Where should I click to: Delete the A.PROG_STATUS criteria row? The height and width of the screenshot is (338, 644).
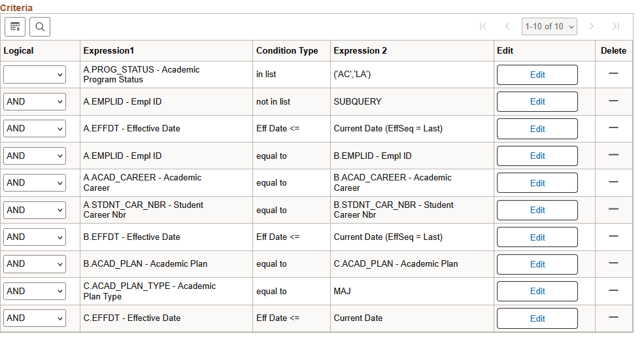click(x=613, y=74)
